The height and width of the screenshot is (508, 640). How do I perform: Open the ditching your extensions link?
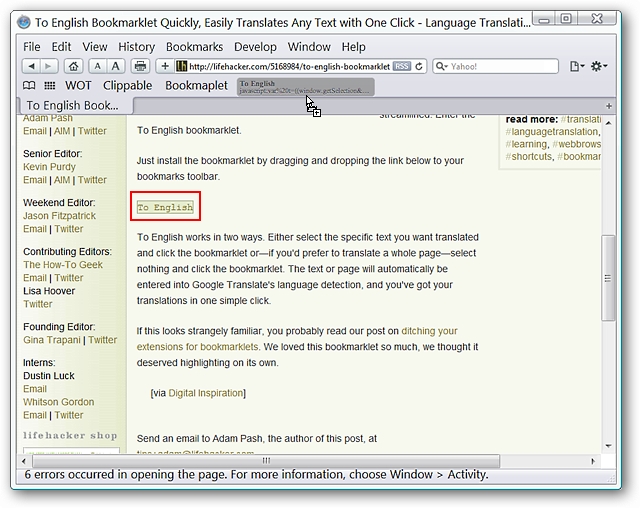[297, 339]
